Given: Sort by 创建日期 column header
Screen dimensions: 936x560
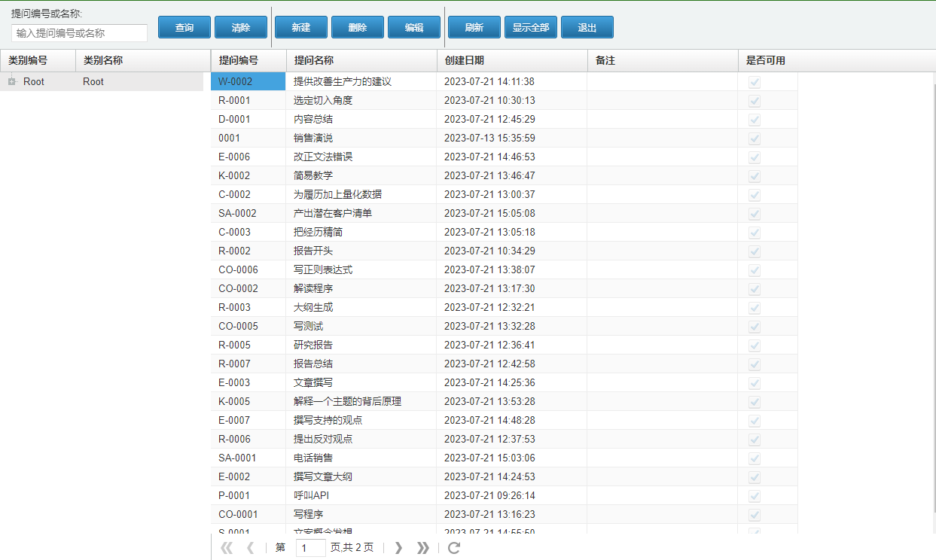Looking at the screenshot, I should (512, 60).
